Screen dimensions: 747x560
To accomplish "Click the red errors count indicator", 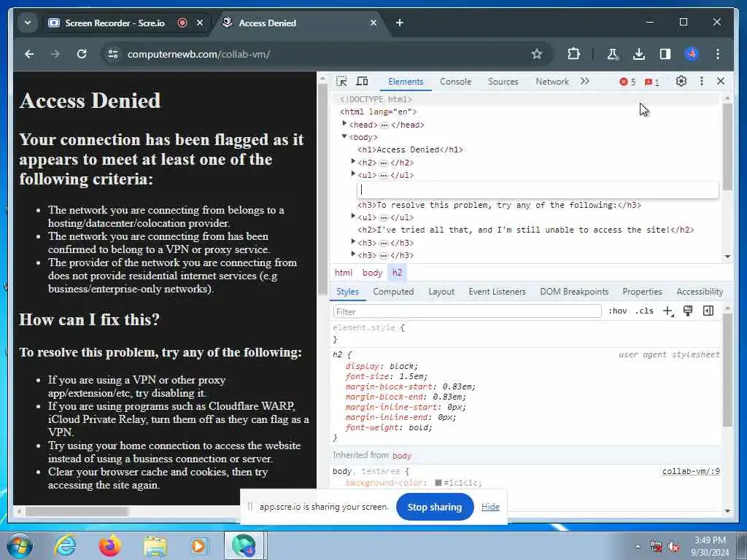I will pos(627,82).
